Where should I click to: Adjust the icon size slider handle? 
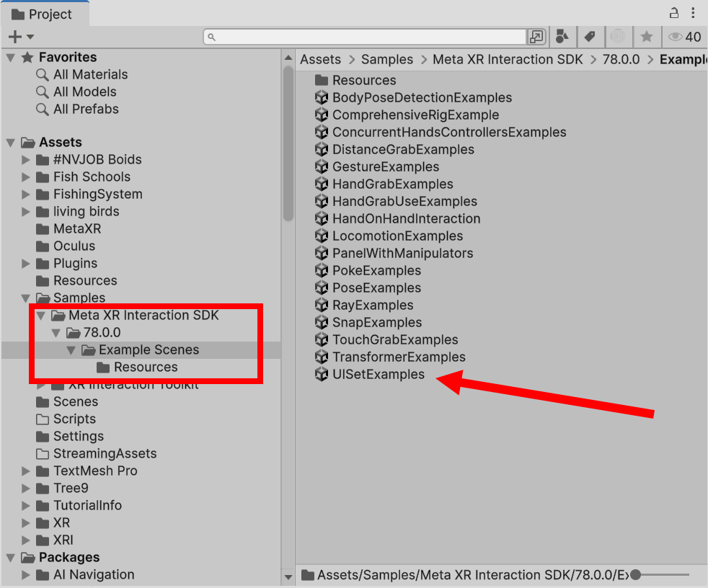(x=636, y=575)
